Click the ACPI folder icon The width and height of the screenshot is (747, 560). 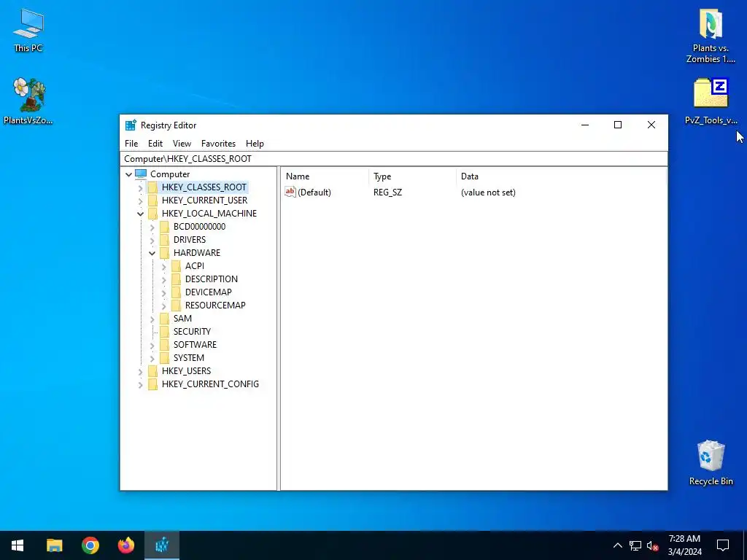[x=177, y=265]
